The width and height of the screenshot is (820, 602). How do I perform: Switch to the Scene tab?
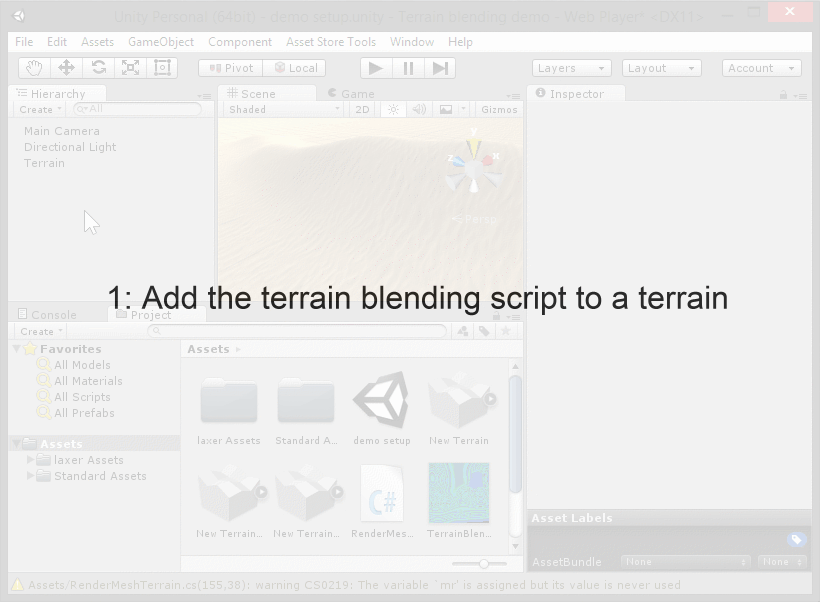pyautogui.click(x=267, y=94)
